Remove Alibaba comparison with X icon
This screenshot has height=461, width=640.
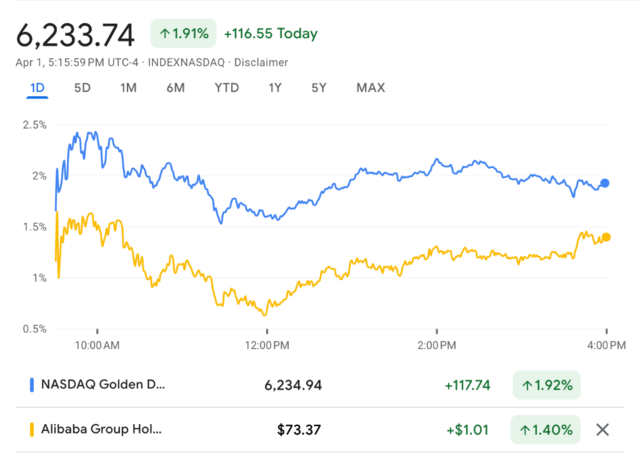602,430
